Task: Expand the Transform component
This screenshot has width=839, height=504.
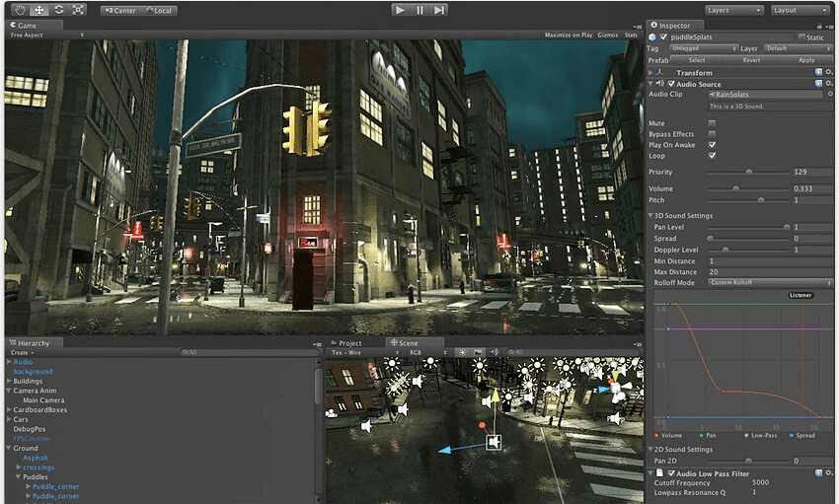Action: tap(651, 72)
